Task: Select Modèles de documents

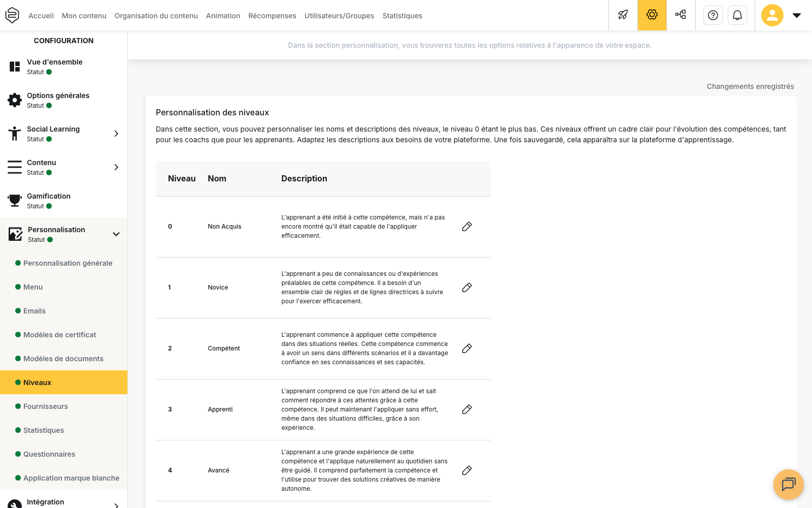Action: 63,359
